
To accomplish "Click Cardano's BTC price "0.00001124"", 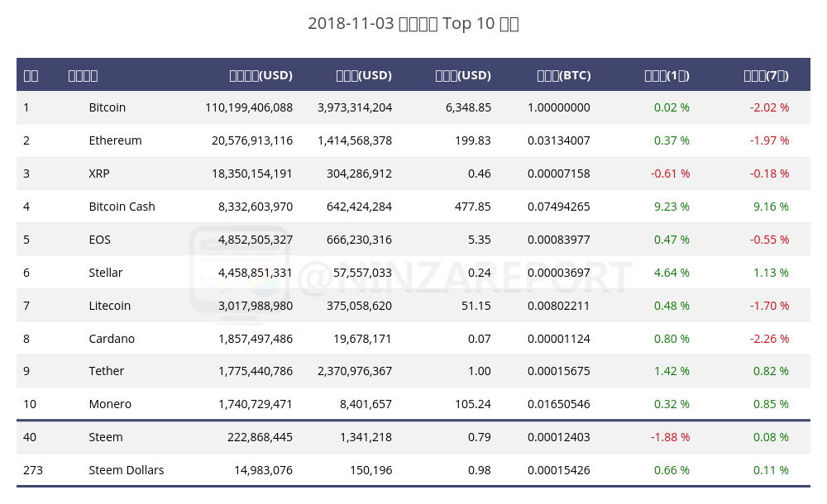I will [x=558, y=339].
